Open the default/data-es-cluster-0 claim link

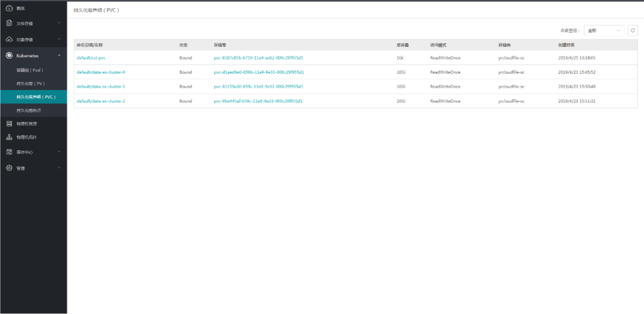pyautogui.click(x=101, y=72)
